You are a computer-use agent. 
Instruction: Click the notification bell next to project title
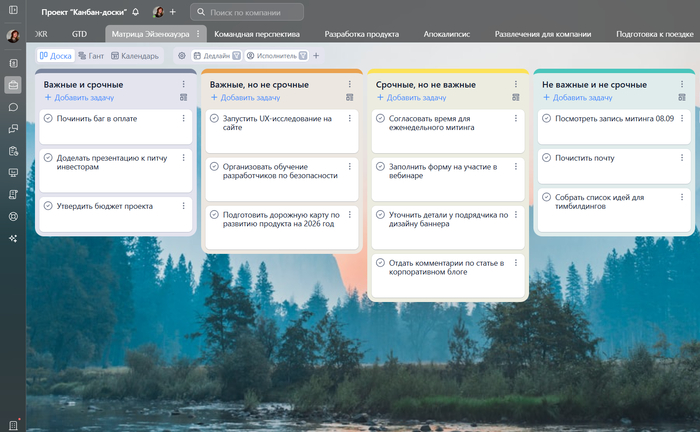(135, 12)
